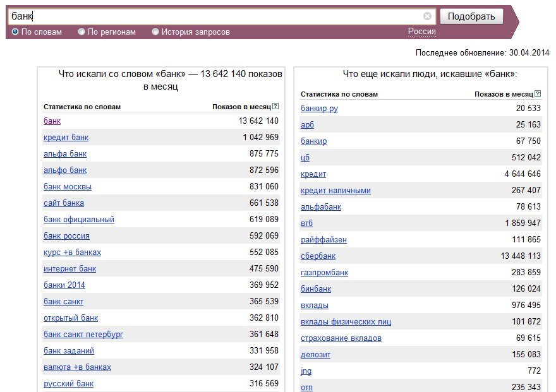Open the 'Россия' region selector
556x392 pixels.
421,32
